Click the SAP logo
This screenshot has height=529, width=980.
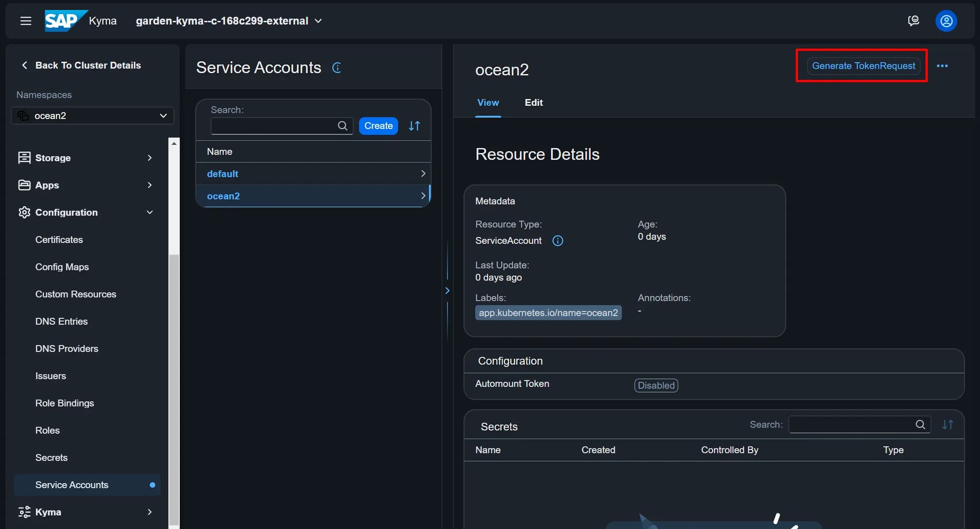coord(66,21)
